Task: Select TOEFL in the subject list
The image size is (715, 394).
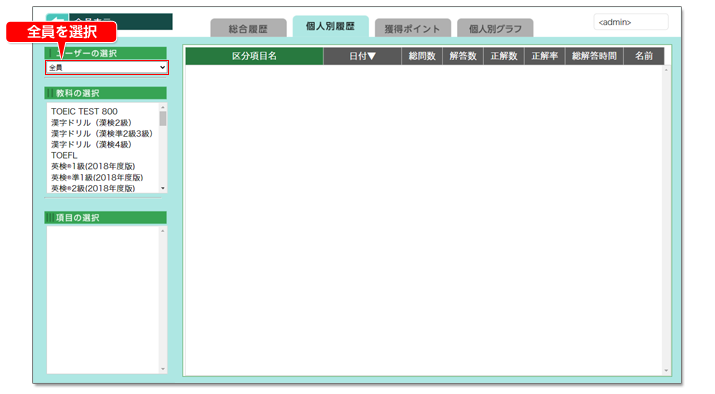Action: 64,156
